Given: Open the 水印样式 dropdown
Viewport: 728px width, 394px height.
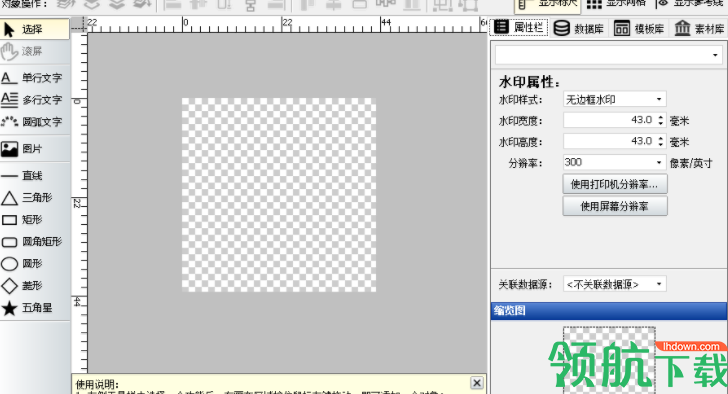Looking at the screenshot, I should pyautogui.click(x=615, y=99).
